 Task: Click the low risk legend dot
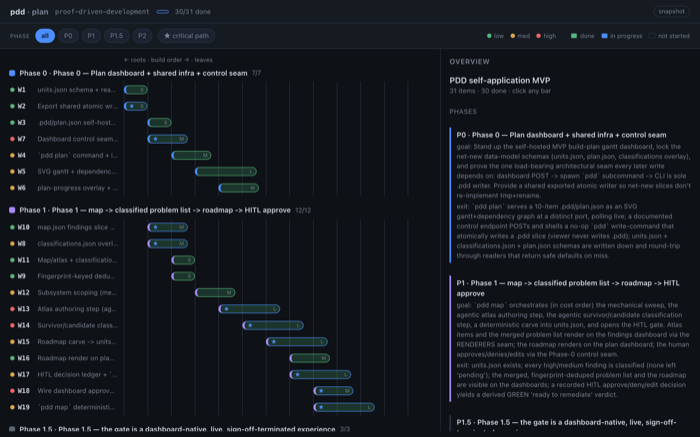[x=489, y=36]
